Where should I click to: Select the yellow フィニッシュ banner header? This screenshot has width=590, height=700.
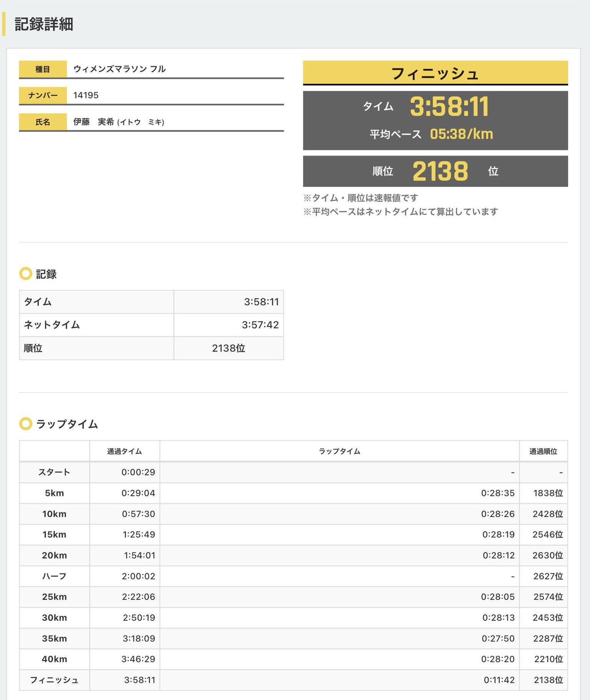[x=435, y=73]
